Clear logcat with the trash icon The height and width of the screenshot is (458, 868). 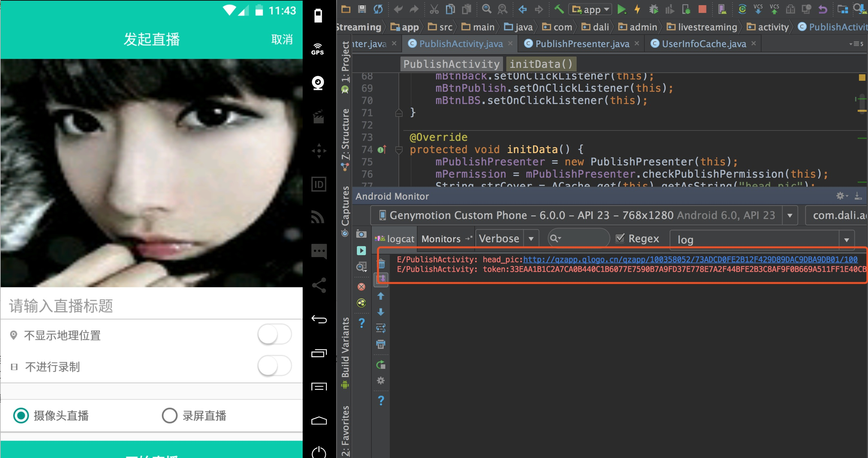(x=381, y=264)
